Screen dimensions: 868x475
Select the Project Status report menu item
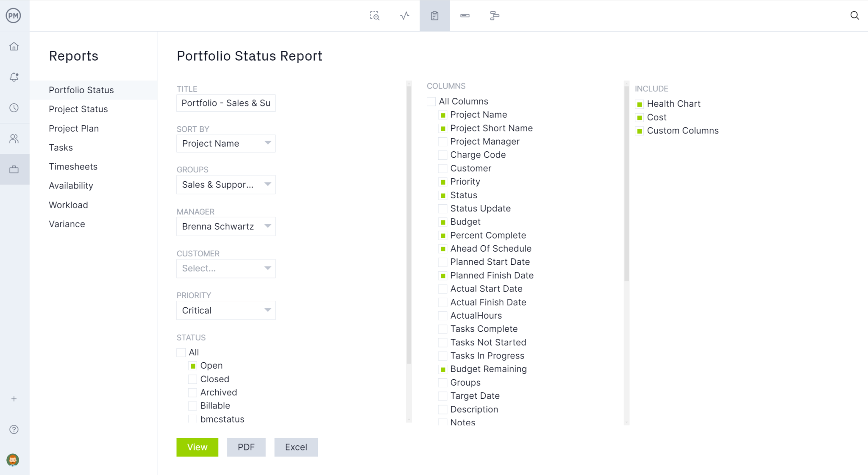[x=78, y=109]
